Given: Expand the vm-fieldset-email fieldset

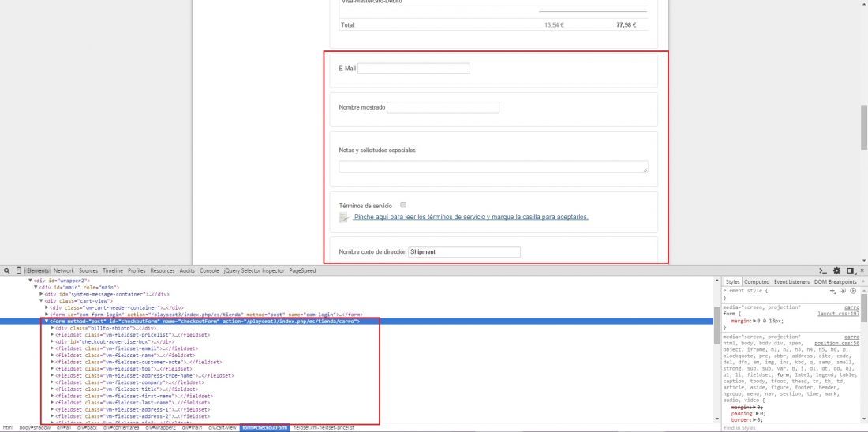Looking at the screenshot, I should 53,348.
